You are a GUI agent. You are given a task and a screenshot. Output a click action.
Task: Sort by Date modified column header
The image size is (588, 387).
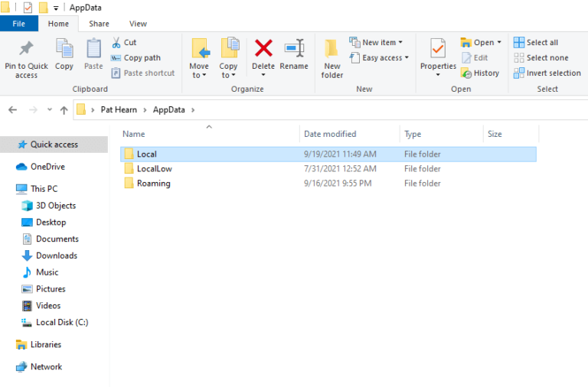[330, 134]
